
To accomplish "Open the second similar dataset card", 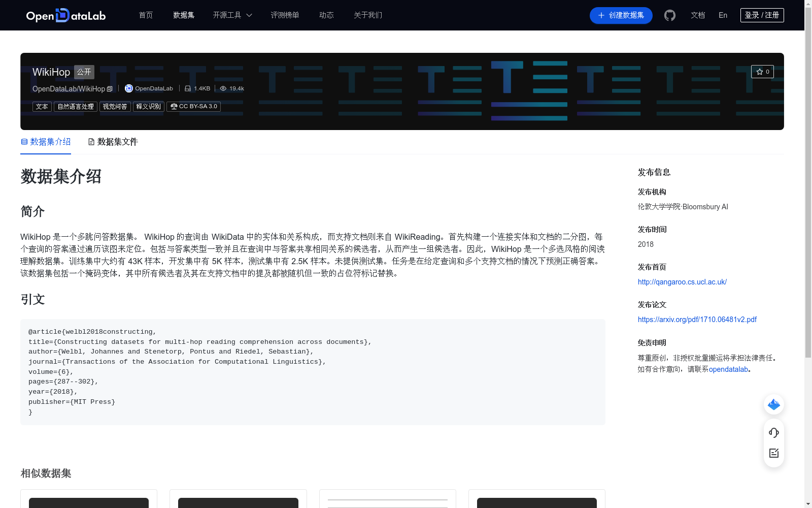I will 238,499.
